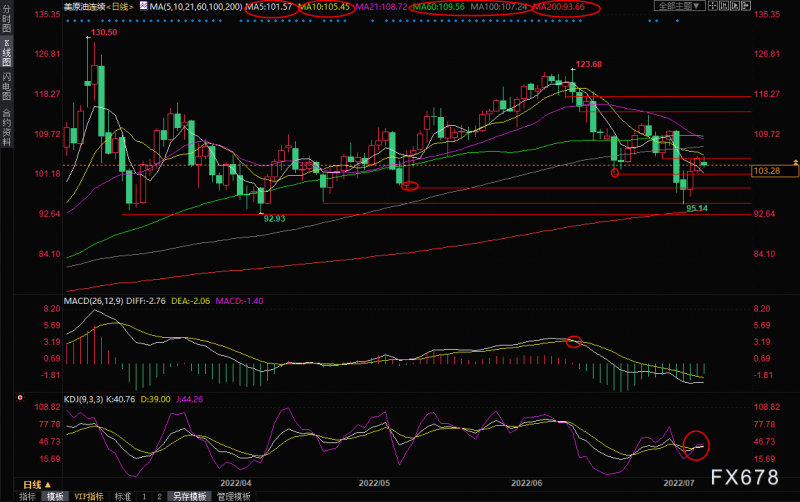
Task: Click the MA100:107.24 value
Action: (x=498, y=7)
